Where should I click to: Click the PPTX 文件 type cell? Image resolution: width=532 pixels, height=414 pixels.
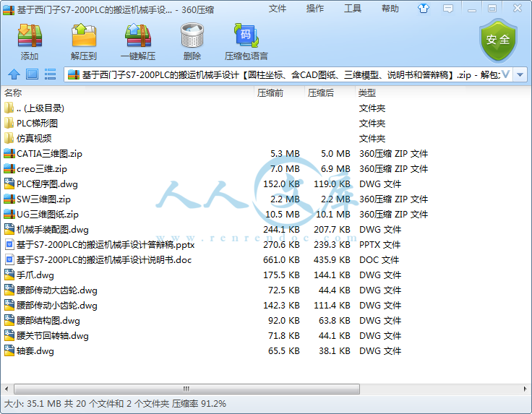point(379,245)
